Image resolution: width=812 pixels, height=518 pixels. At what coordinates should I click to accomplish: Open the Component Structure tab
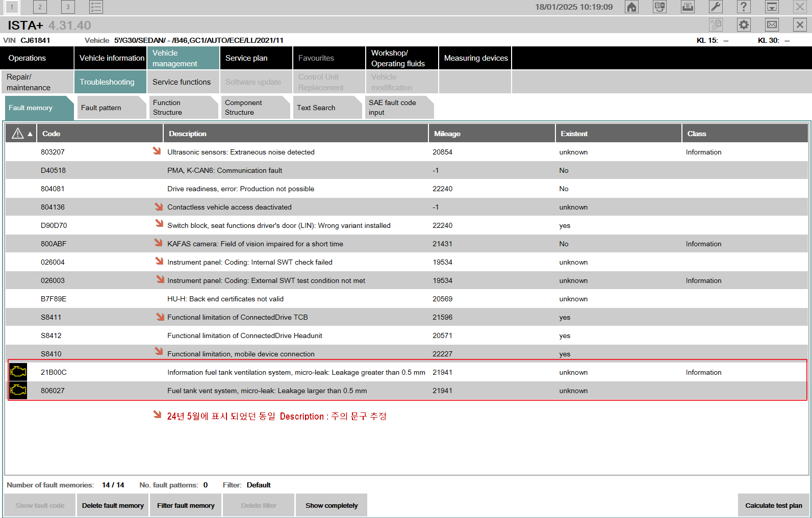tap(256, 108)
